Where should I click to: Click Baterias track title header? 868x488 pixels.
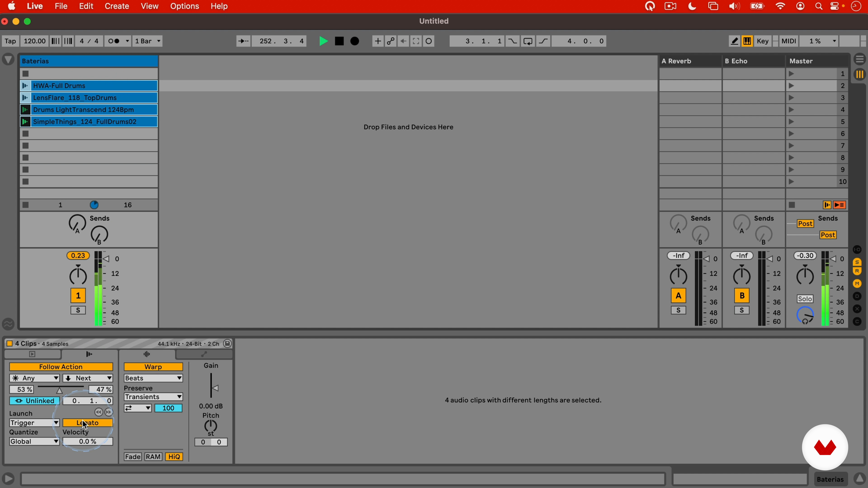pyautogui.click(x=89, y=61)
